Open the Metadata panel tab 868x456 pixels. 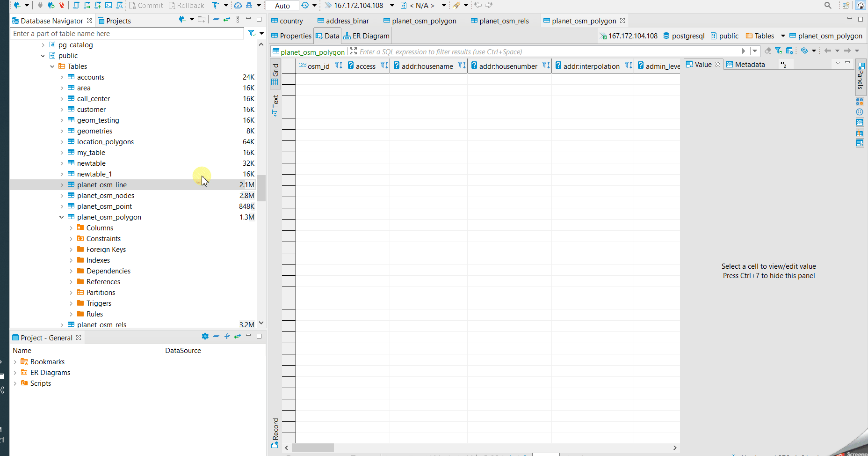tap(745, 64)
